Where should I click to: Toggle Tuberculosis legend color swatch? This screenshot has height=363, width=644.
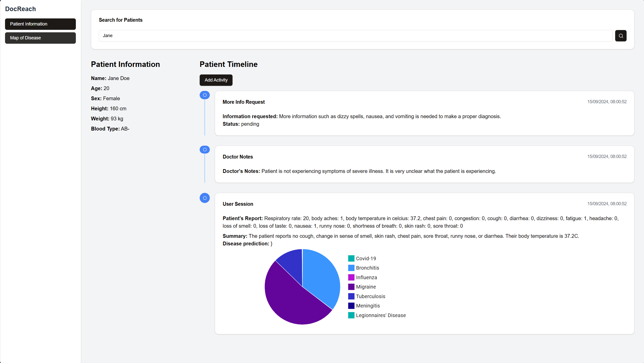coord(351,296)
